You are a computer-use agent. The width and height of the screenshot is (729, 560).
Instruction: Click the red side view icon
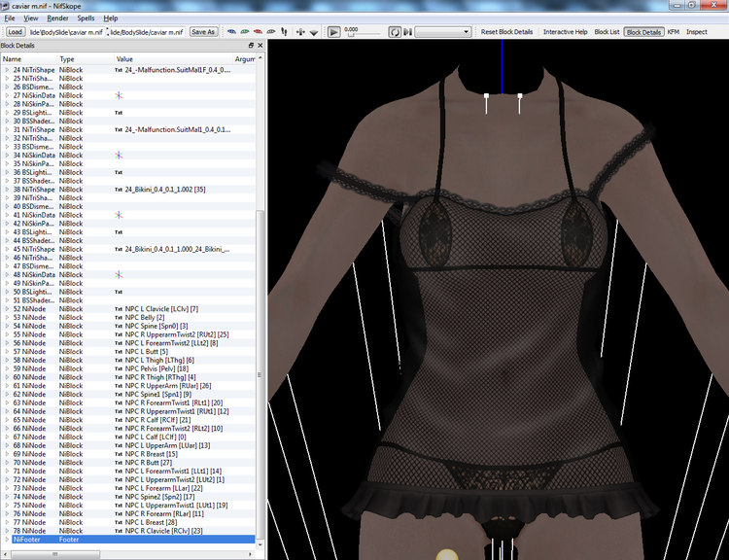point(258,32)
